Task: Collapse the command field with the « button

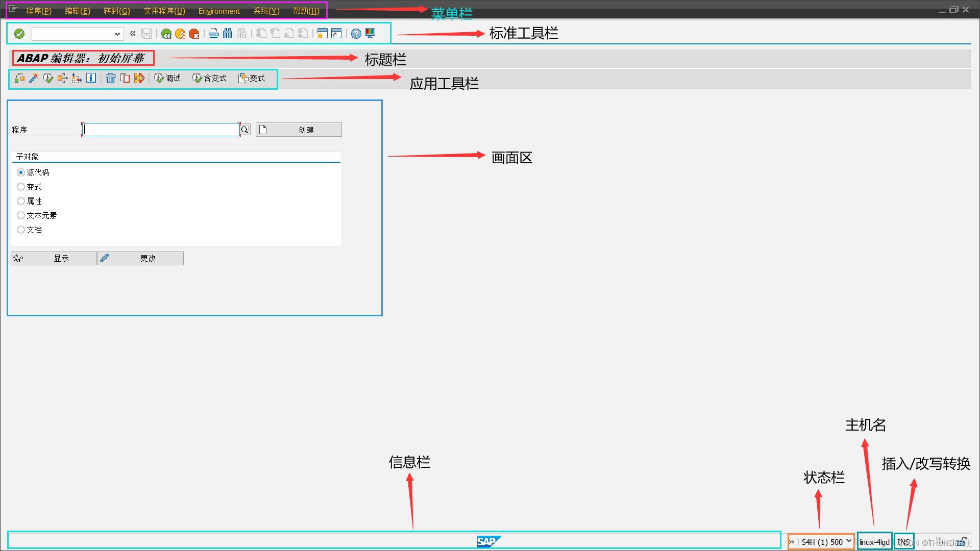Action: (x=132, y=33)
